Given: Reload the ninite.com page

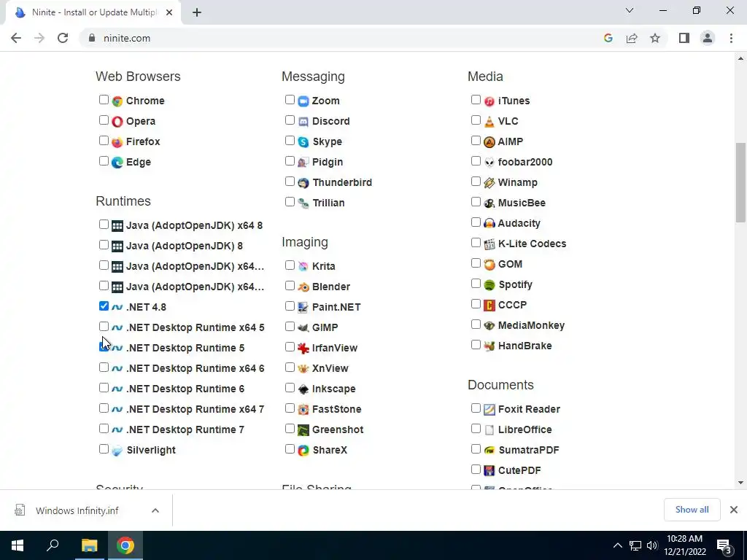Looking at the screenshot, I should (63, 38).
